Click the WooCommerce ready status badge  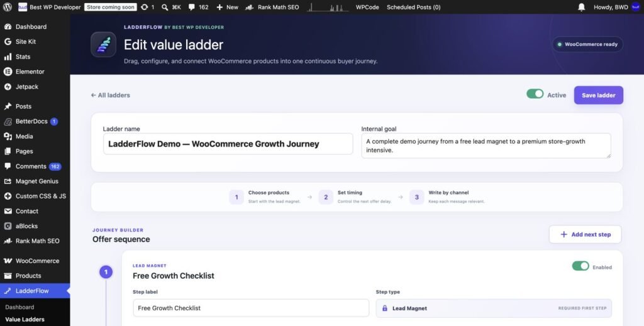[x=587, y=45]
